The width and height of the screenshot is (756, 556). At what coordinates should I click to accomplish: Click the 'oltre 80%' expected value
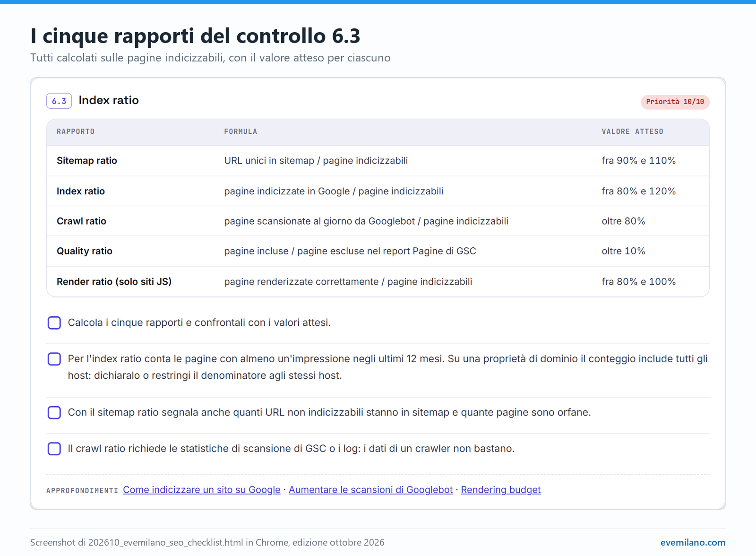pyautogui.click(x=623, y=221)
